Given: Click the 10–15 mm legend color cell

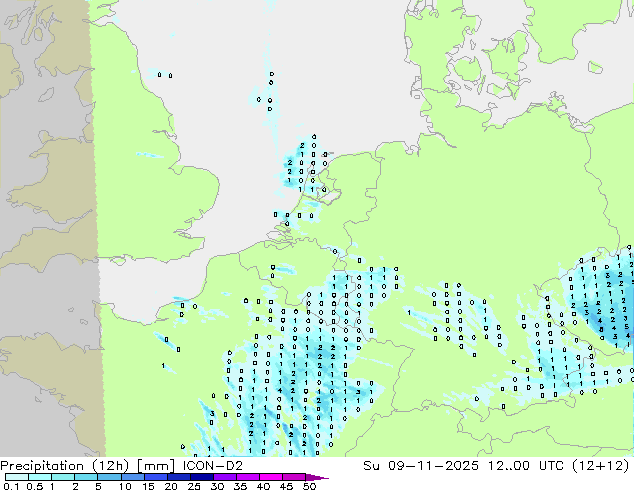Looking at the screenshot, I should (133, 477).
